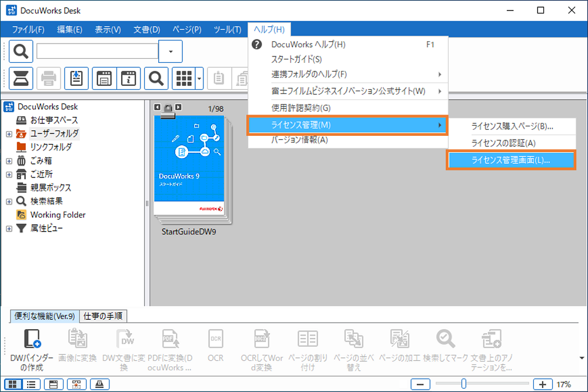The width and height of the screenshot is (588, 392).
Task: Go to previous page on thumbnail
Action: (x=157, y=107)
